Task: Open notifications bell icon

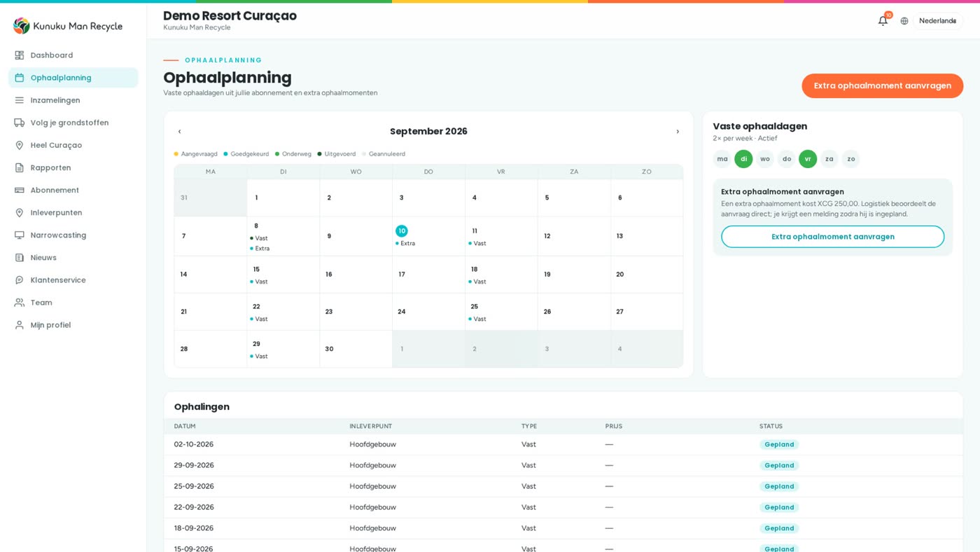Action: [x=883, y=20]
